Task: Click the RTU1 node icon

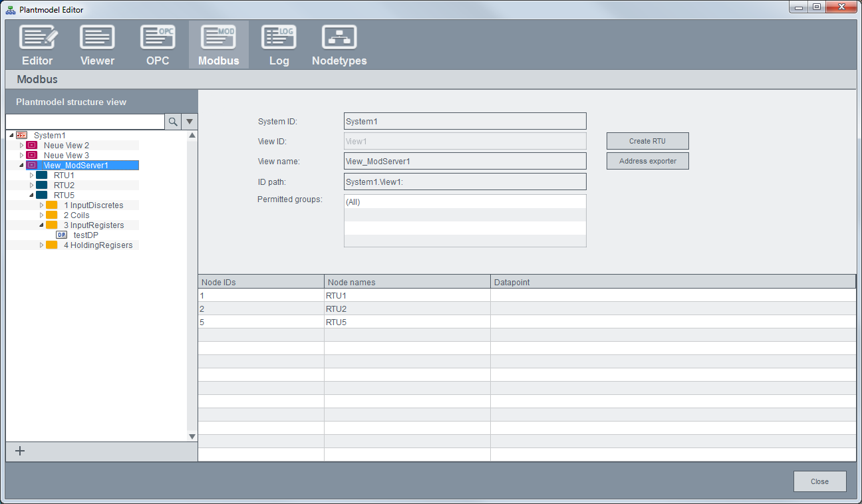Action: coord(41,175)
